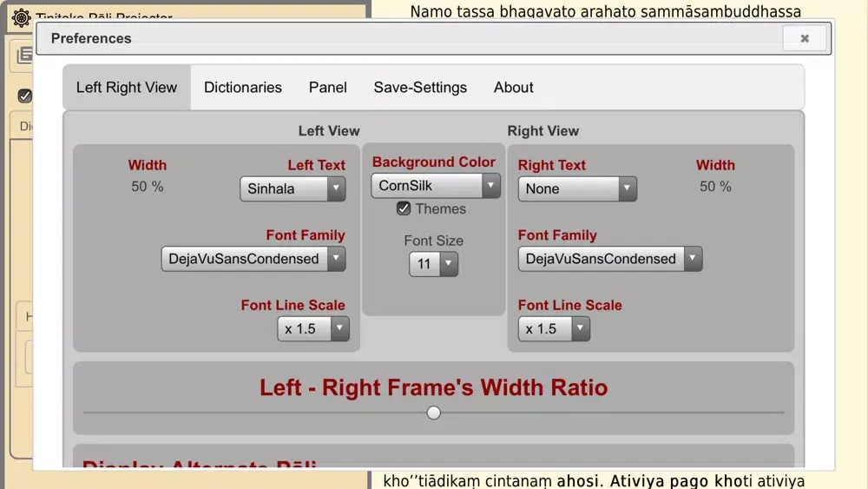Open the About tab
This screenshot has width=868, height=489.
pyautogui.click(x=513, y=88)
